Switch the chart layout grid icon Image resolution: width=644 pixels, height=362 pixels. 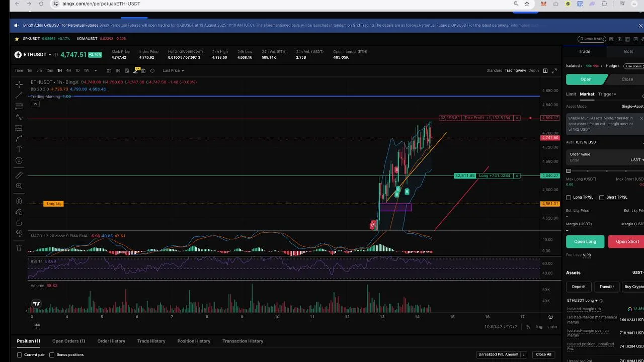pyautogui.click(x=545, y=70)
